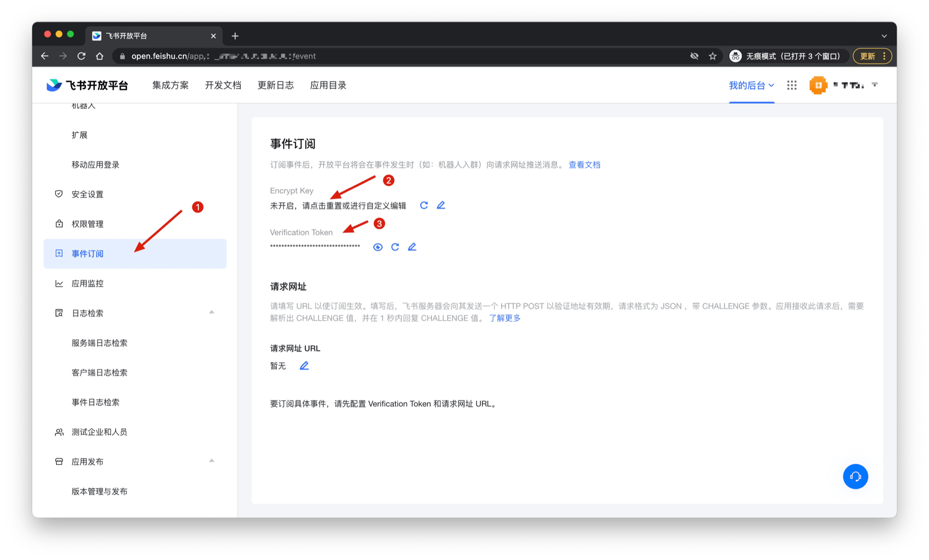Image resolution: width=929 pixels, height=560 pixels.
Task: Follow the 了解更多 link
Action: coord(505,318)
